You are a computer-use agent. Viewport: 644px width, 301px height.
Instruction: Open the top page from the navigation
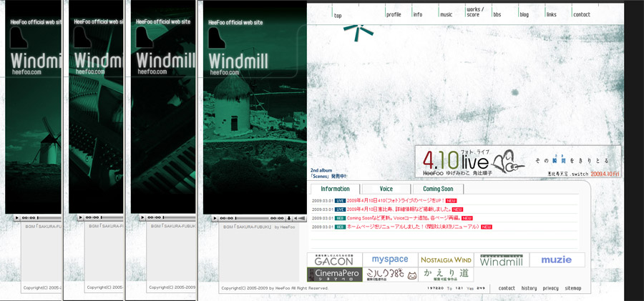click(338, 16)
